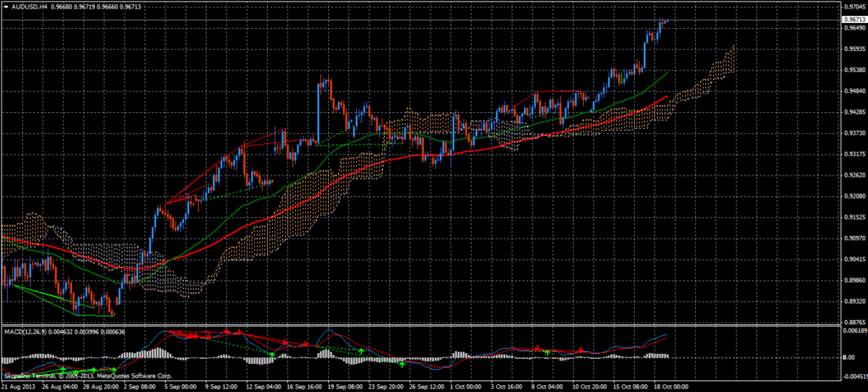Click the MACD(12,26,9) indicator label

pos(25,329)
